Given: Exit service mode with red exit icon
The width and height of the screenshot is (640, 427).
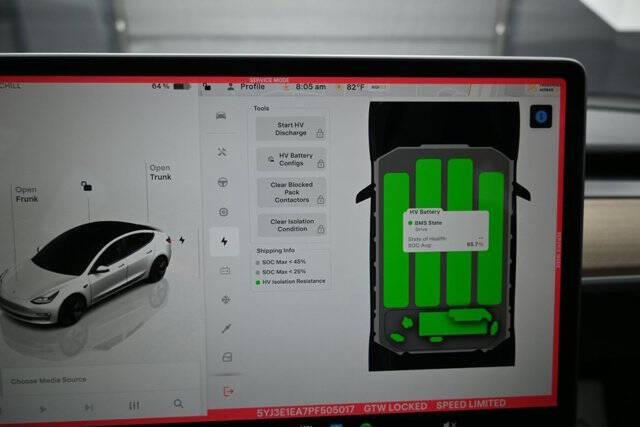Looking at the screenshot, I should 228,391.
